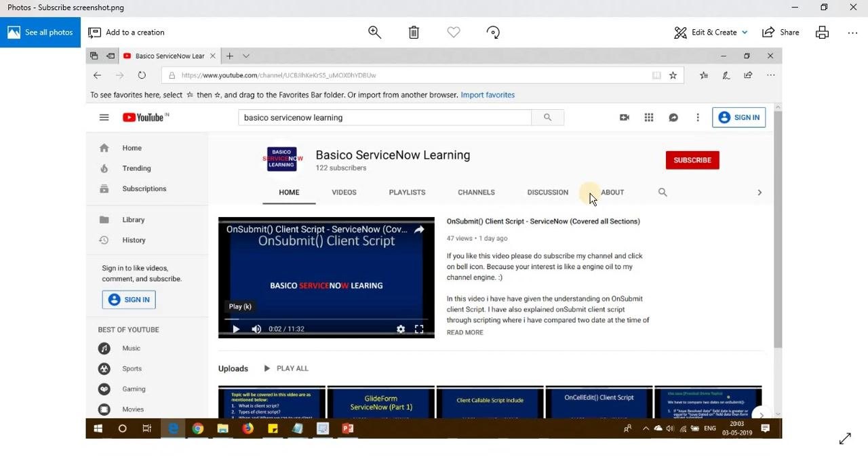Click the channel search magnifier icon
Viewport: 868px width, 457px height.
point(663,193)
